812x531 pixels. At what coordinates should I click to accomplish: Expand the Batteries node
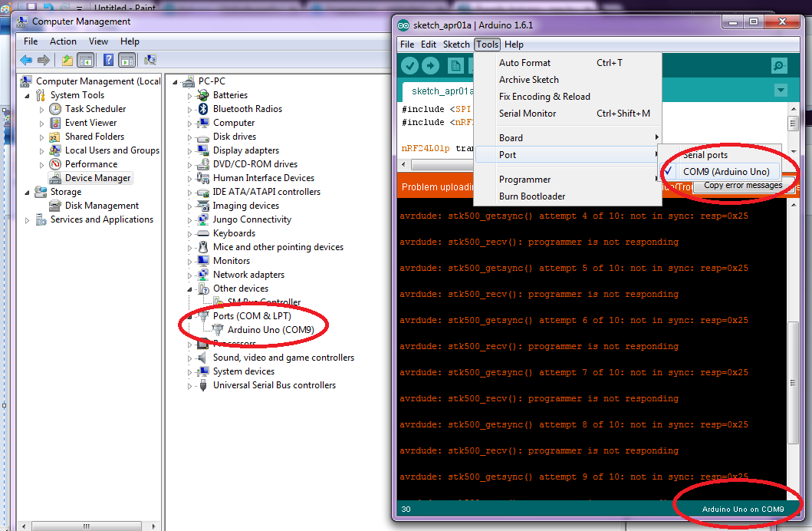tap(189, 96)
